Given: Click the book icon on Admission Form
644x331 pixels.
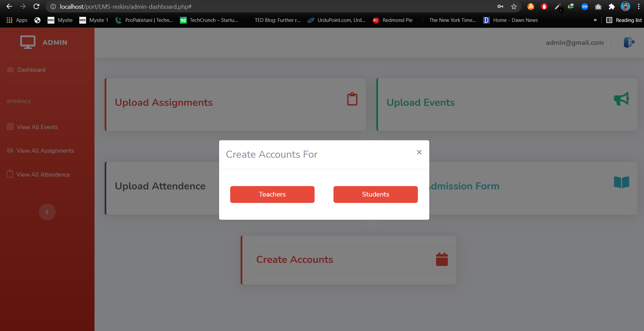Looking at the screenshot, I should click(621, 182).
